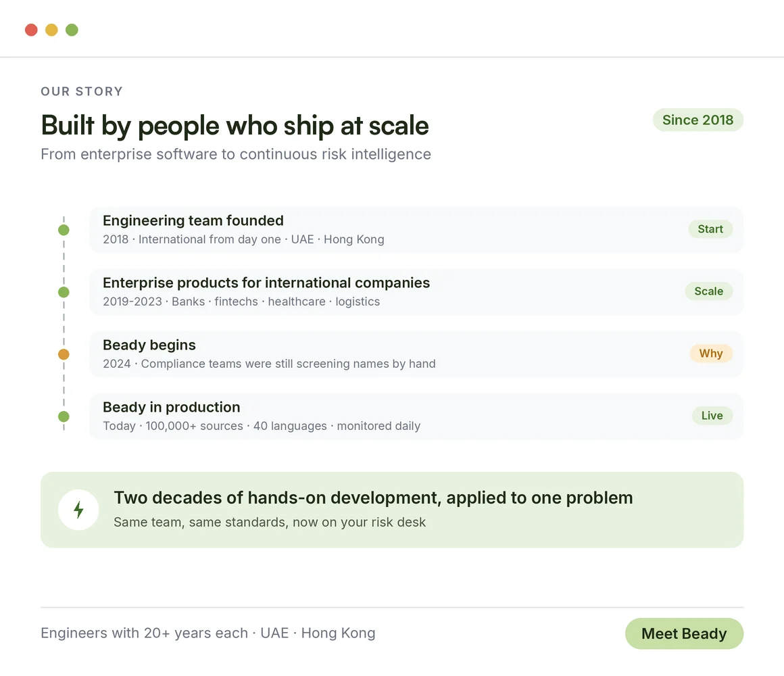Image resolution: width=784 pixels, height=676 pixels.
Task: Click the 2019-2023 Banks fintechs healthcare line
Action: click(x=241, y=301)
